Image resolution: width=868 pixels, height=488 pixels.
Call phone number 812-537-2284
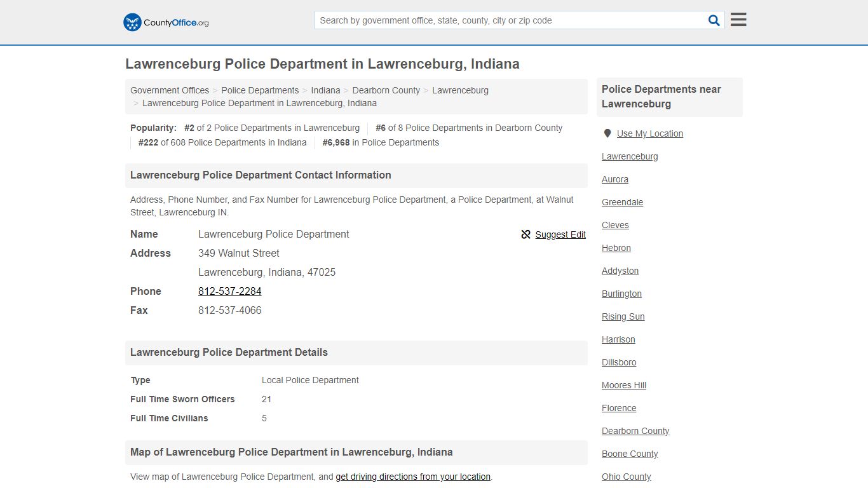click(x=230, y=291)
